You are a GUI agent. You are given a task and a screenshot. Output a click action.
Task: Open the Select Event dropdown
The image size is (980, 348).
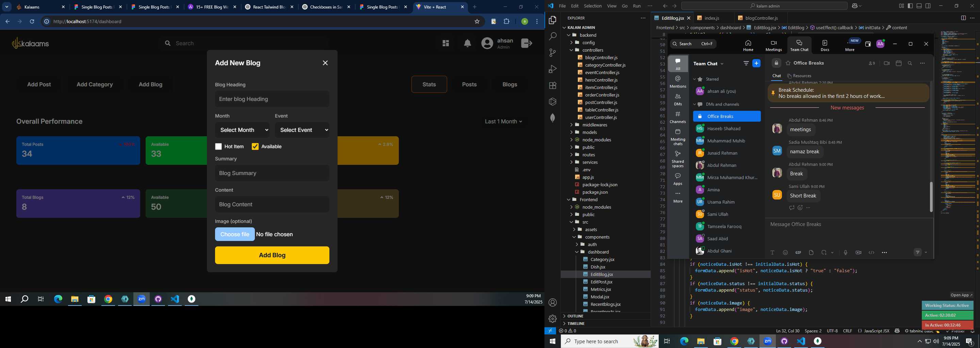302,130
